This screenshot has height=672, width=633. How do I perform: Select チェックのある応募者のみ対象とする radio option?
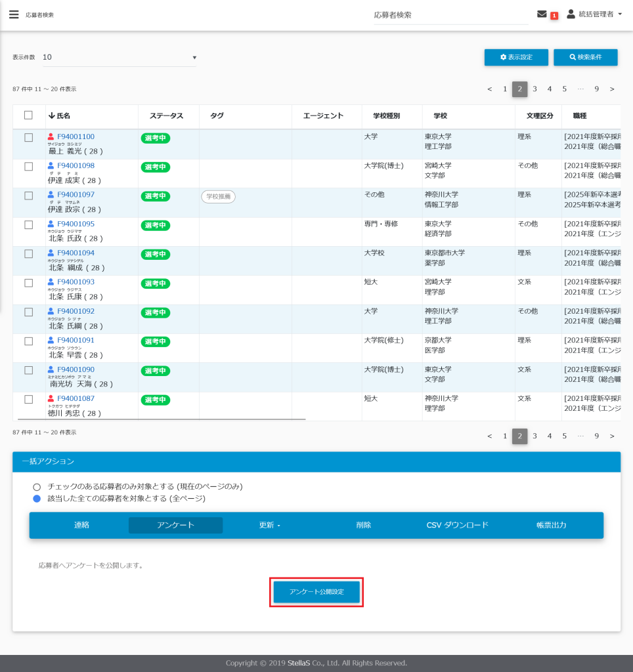37,487
